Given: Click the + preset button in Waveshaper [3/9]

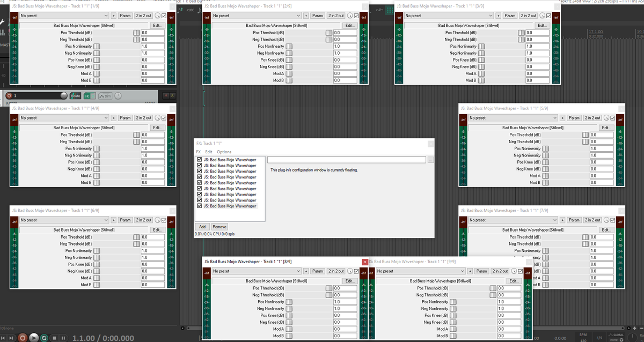Looking at the screenshot, I should coord(499,16).
